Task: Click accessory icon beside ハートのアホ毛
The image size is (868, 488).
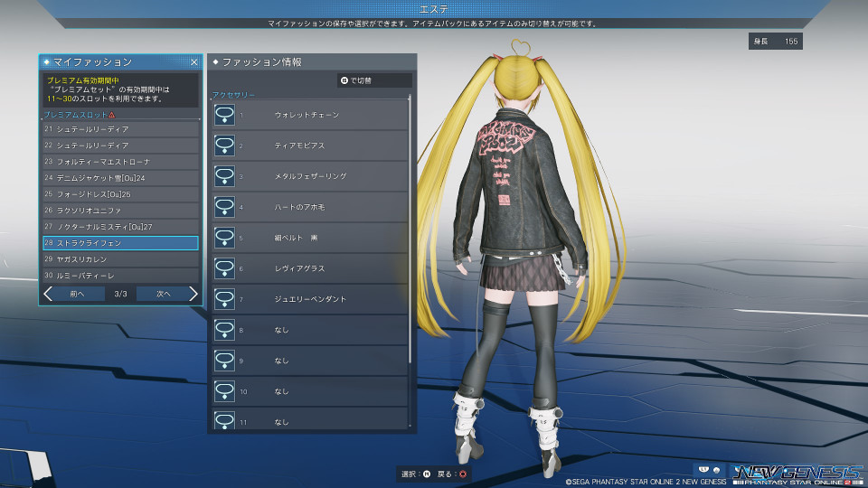Action: [x=224, y=207]
